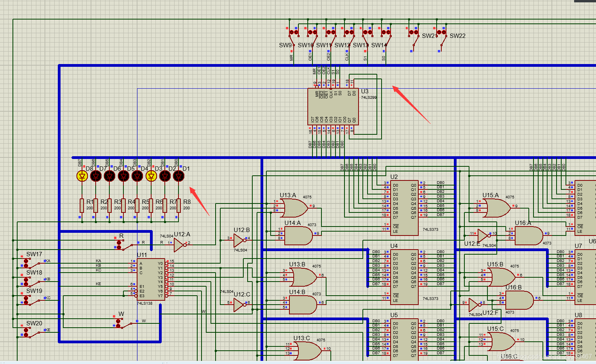This screenshot has width=596, height=364.
Task: Toggle switch SW22 at the top
Action: (442, 39)
